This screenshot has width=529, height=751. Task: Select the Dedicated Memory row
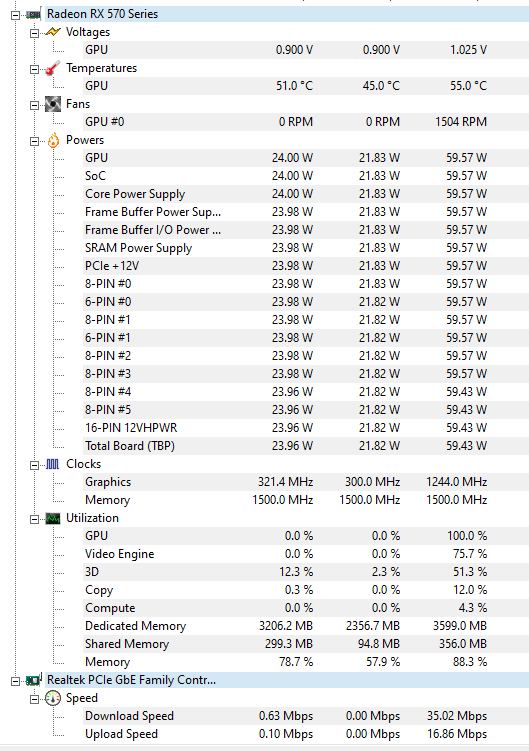point(306,626)
